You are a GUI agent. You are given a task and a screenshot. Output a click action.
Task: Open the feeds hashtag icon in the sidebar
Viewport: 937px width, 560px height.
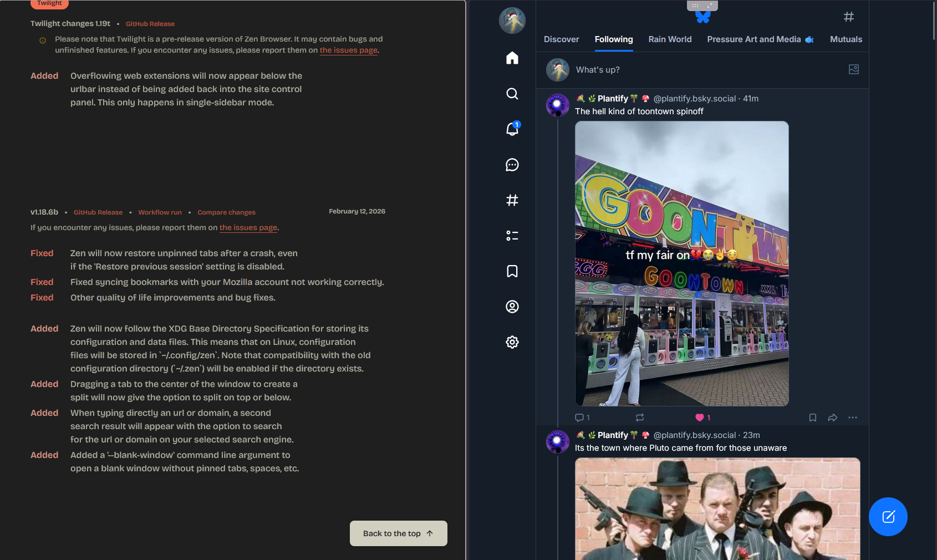click(x=512, y=200)
